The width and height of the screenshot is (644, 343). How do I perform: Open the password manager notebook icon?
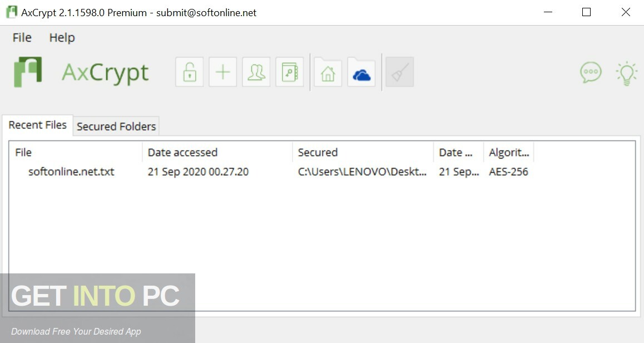(290, 72)
